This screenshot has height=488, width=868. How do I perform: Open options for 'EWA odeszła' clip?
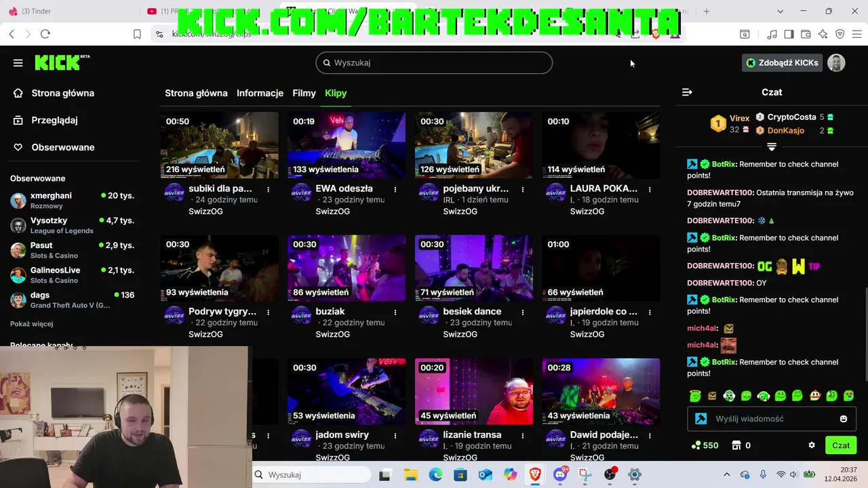(395, 190)
